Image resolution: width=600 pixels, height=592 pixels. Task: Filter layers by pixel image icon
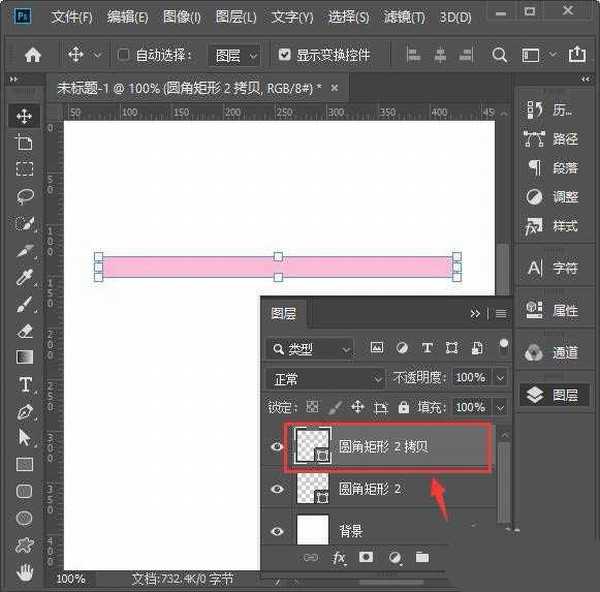pyautogui.click(x=377, y=347)
